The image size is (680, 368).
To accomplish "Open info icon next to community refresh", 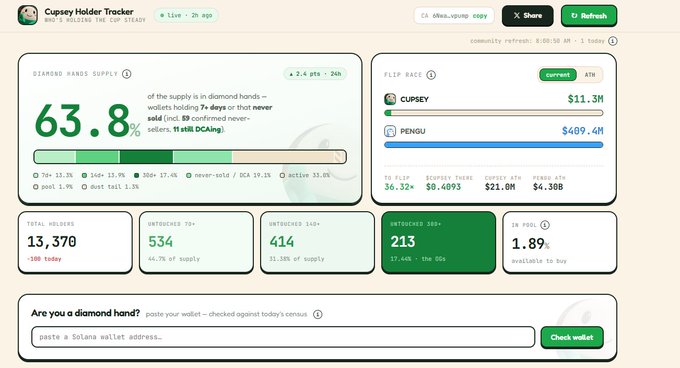I will pos(612,41).
